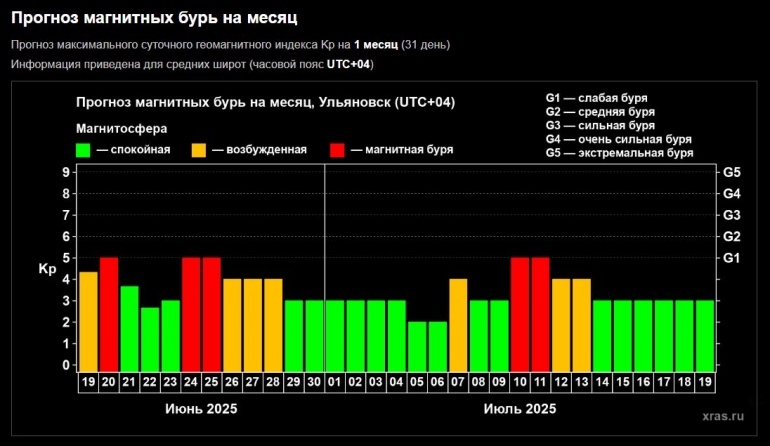The height and width of the screenshot is (446, 770).
Task: Click the green 'спокойная' legend swatch
Action: (84, 150)
